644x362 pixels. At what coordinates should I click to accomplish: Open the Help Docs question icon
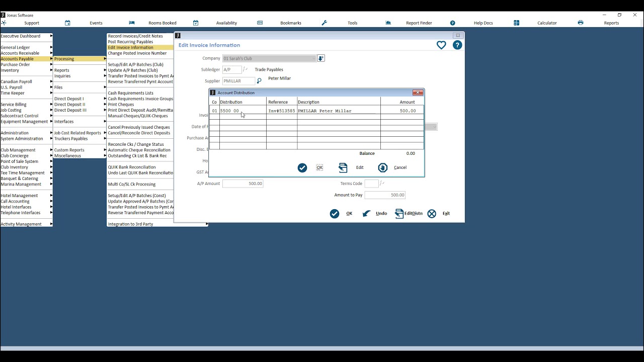click(x=453, y=23)
